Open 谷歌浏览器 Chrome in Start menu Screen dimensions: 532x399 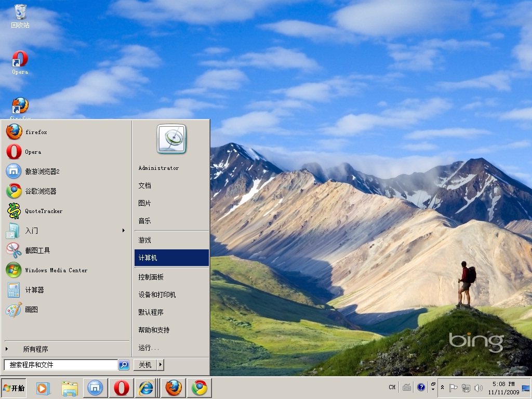pos(66,191)
